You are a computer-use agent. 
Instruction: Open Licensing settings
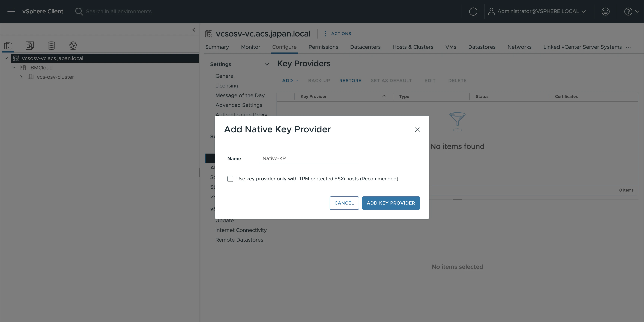pyautogui.click(x=227, y=86)
